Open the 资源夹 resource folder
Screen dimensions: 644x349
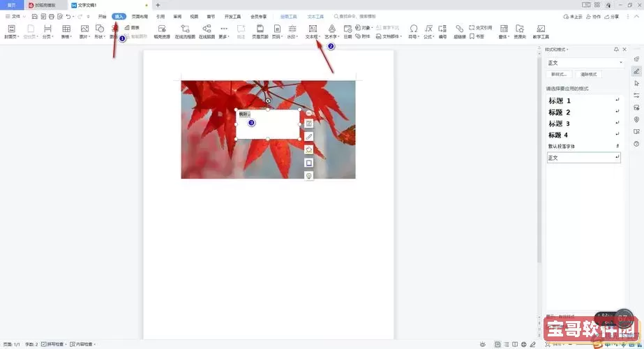click(x=520, y=31)
